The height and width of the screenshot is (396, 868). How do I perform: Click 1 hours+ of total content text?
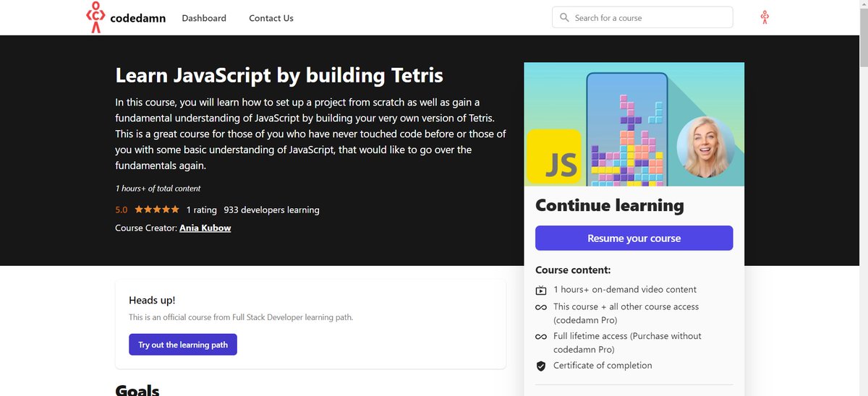point(158,188)
